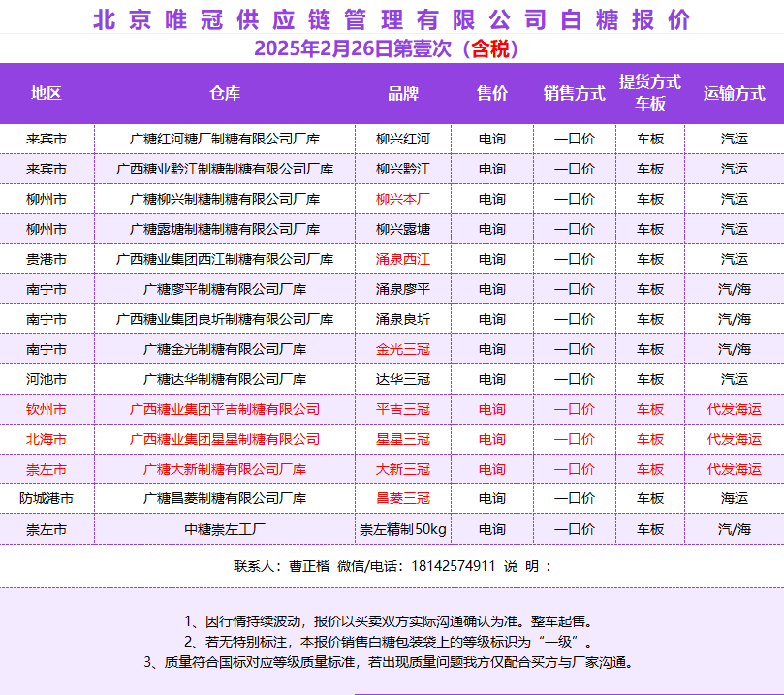Click the 金光三冠 brand cell
Screen dimensions: 784x695
click(403, 349)
